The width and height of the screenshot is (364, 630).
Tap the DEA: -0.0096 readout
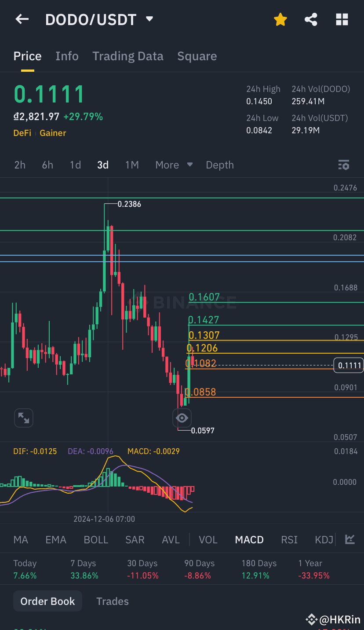click(91, 451)
